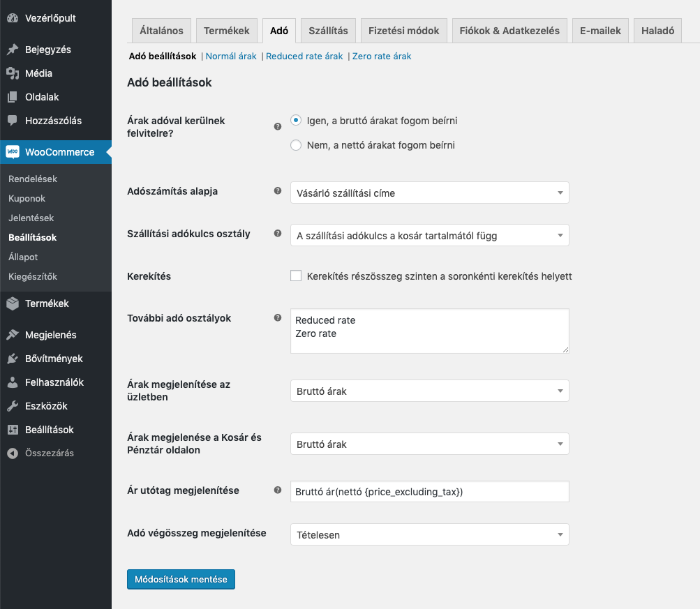Select the Termékek products icon
The height and width of the screenshot is (609, 700).
(x=11, y=303)
